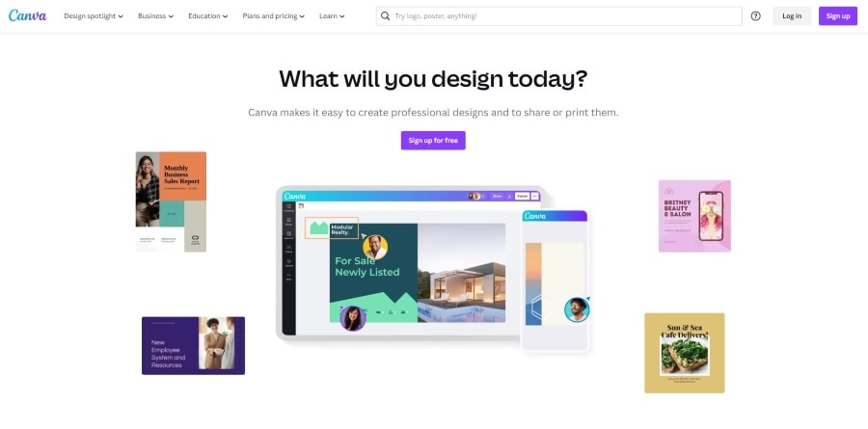Click the Canva logo in header
Screen dimensions: 868x429
(x=27, y=15)
